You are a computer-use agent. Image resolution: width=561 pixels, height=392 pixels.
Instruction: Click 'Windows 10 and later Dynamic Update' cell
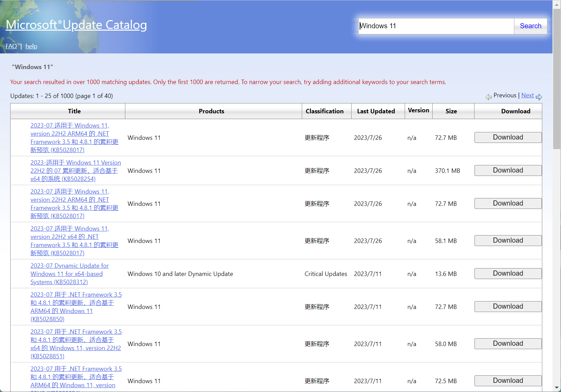coord(180,274)
